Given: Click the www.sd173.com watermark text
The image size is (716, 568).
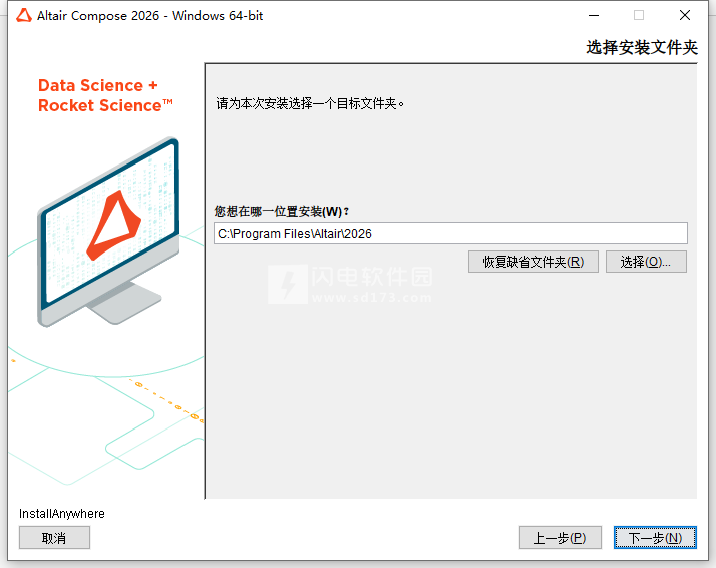Looking at the screenshot, I should click(371, 298).
